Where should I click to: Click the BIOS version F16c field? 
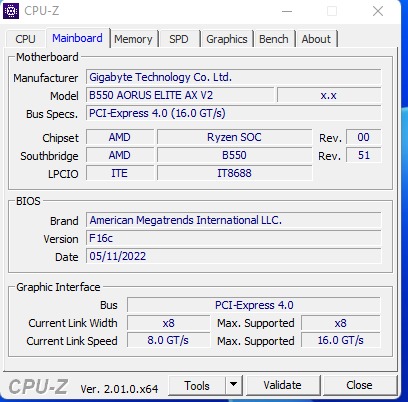pos(233,238)
